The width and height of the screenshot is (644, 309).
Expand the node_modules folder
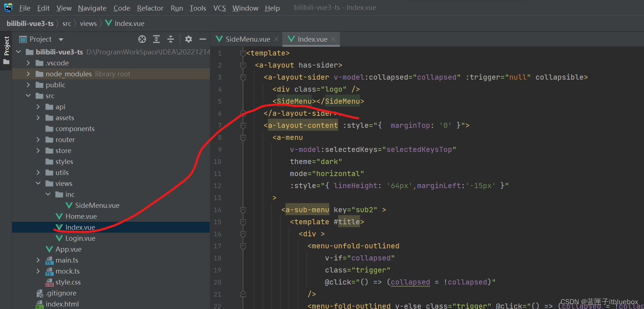[29, 74]
